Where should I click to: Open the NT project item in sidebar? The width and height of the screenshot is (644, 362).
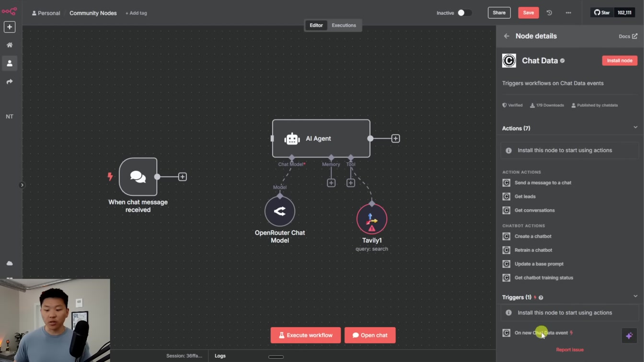10,116
